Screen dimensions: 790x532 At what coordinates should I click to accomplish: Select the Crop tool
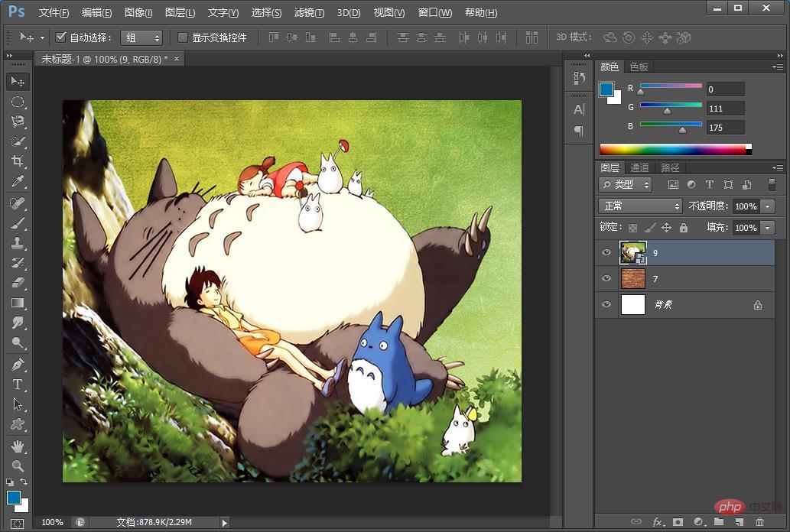[18, 161]
